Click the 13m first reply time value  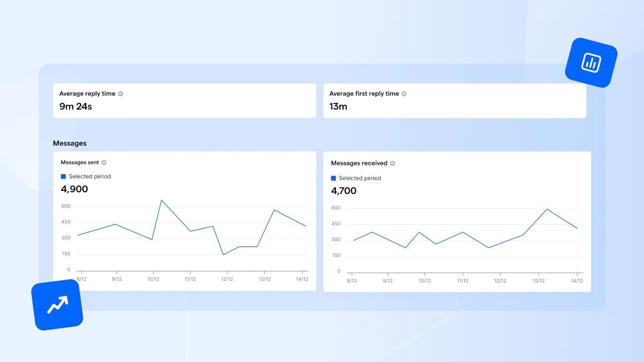click(338, 107)
